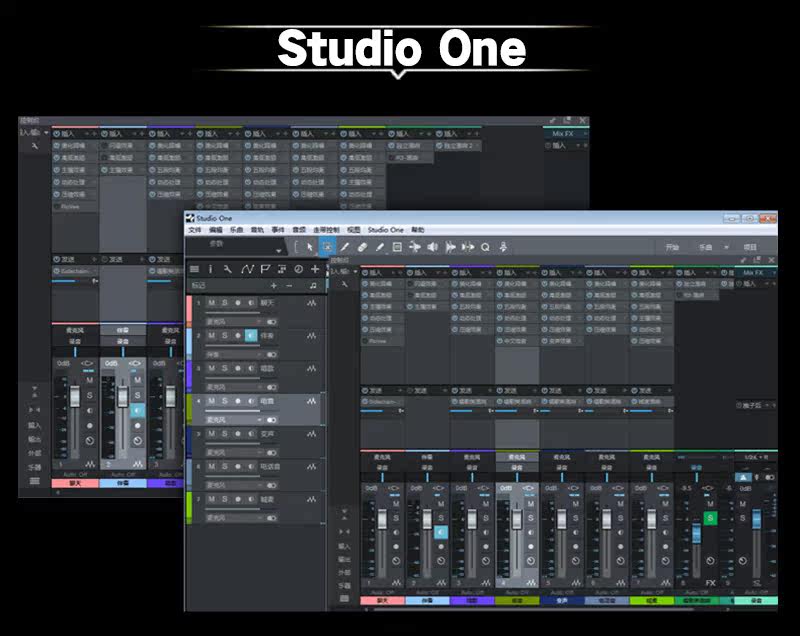Image resolution: width=800 pixels, height=636 pixels.
Task: Open the track list icon
Action: (194, 269)
